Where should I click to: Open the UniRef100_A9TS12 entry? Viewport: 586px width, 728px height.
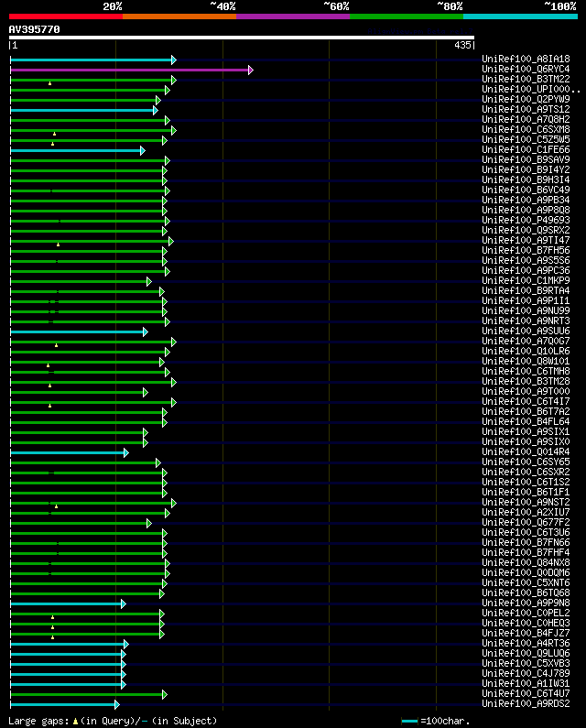526,110
